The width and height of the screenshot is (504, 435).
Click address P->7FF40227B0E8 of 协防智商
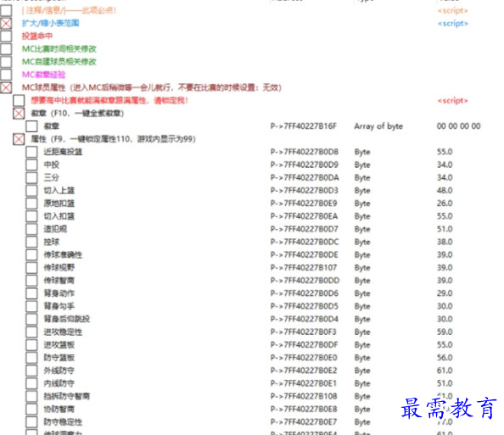point(304,409)
